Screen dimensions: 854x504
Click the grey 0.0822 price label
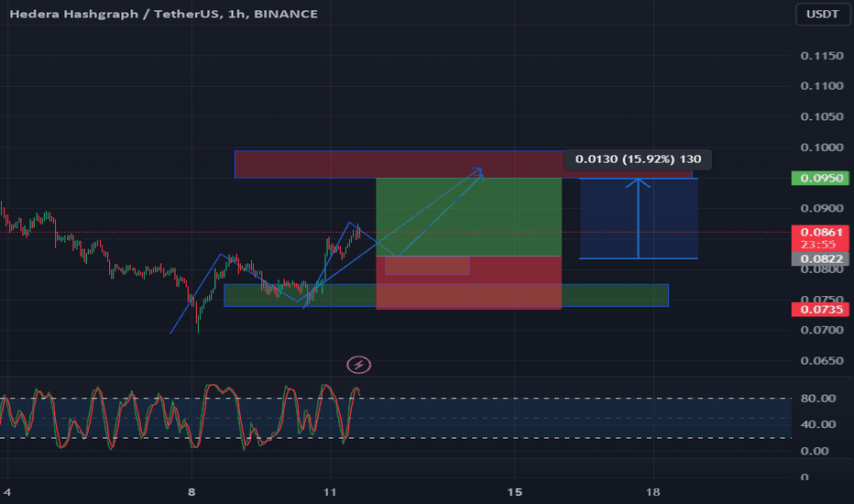click(820, 258)
